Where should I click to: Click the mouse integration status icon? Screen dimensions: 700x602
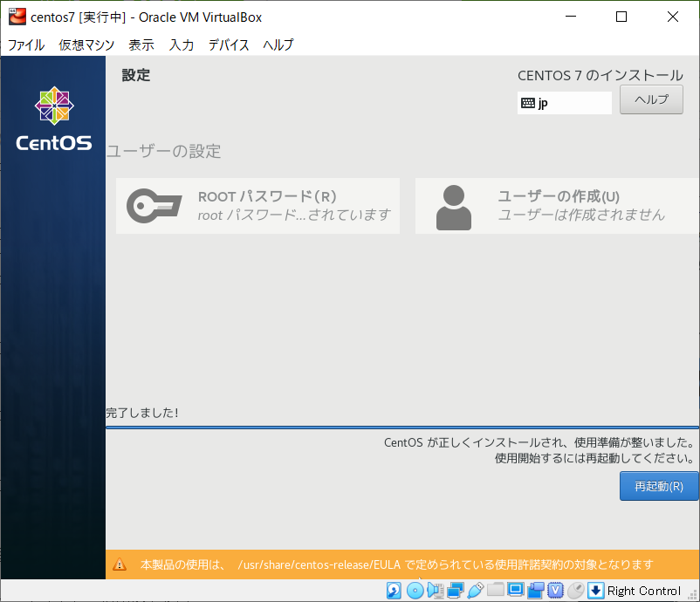[576, 591]
